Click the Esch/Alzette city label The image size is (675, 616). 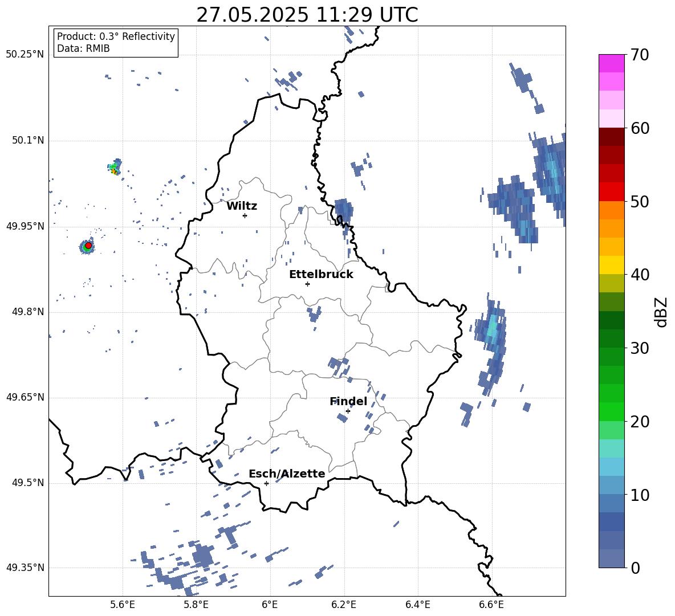[287, 474]
